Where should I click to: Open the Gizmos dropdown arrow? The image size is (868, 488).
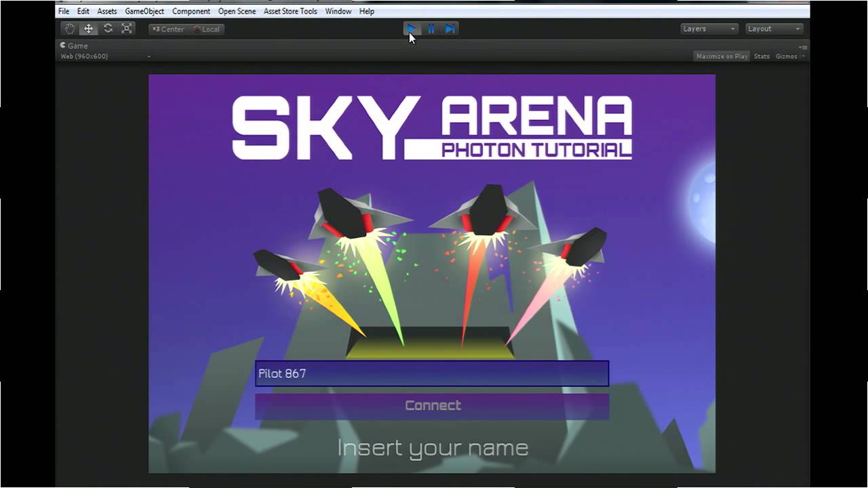[803, 56]
